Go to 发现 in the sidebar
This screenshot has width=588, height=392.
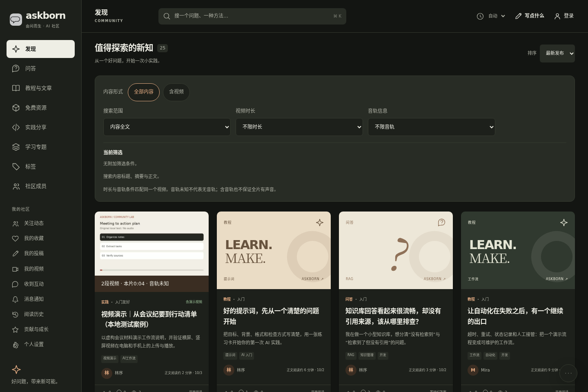pos(40,49)
